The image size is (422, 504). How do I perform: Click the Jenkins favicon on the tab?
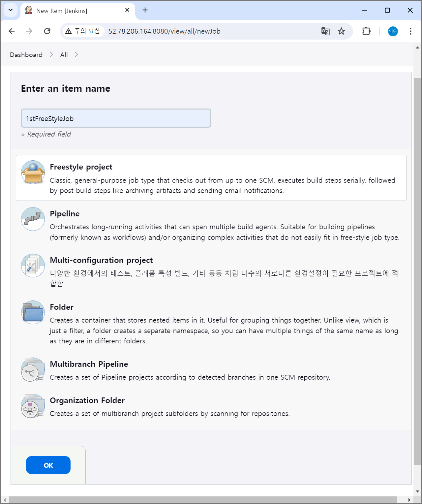point(29,10)
